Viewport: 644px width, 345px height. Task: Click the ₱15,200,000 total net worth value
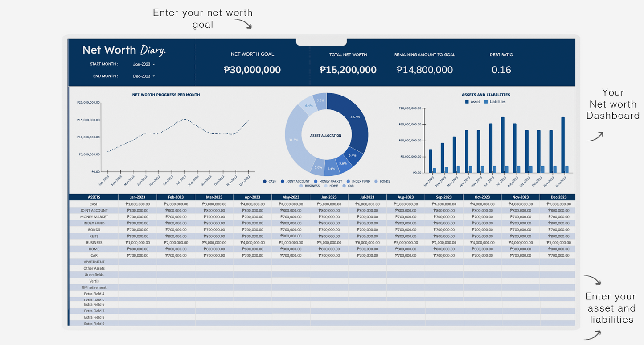click(x=348, y=70)
